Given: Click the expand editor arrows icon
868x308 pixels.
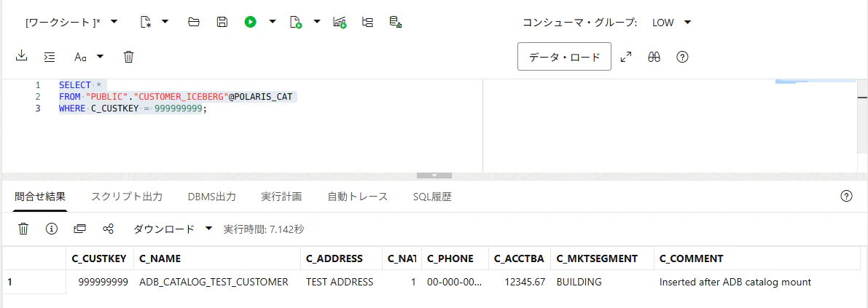Looking at the screenshot, I should tap(626, 57).
